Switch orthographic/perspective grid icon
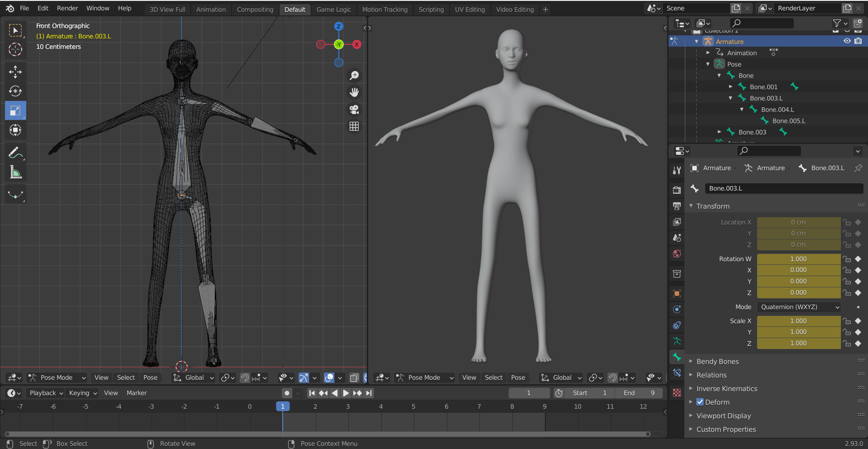868x449 pixels. (354, 127)
